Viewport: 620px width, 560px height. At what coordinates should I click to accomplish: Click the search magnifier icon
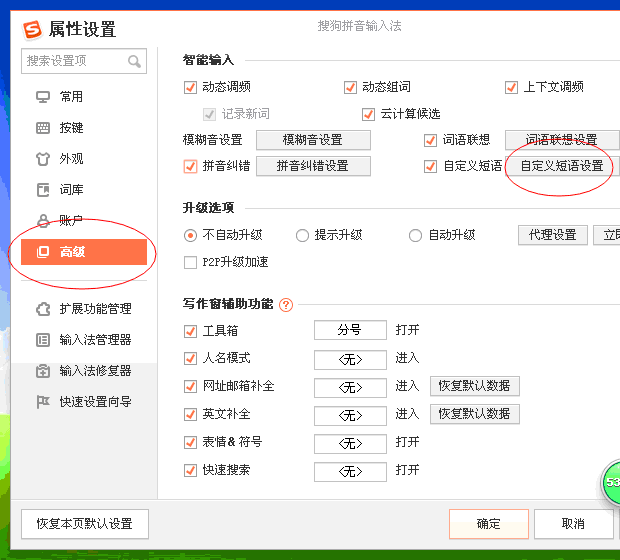point(134,61)
